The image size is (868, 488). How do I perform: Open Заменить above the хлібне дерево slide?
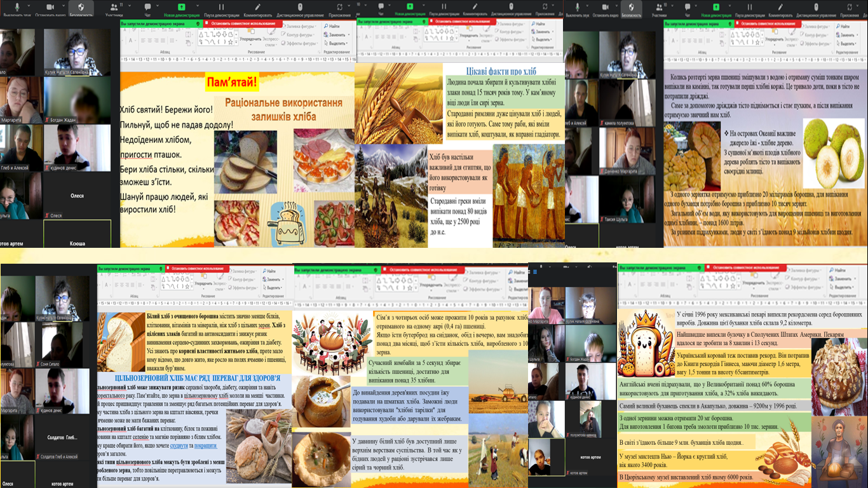coord(848,34)
